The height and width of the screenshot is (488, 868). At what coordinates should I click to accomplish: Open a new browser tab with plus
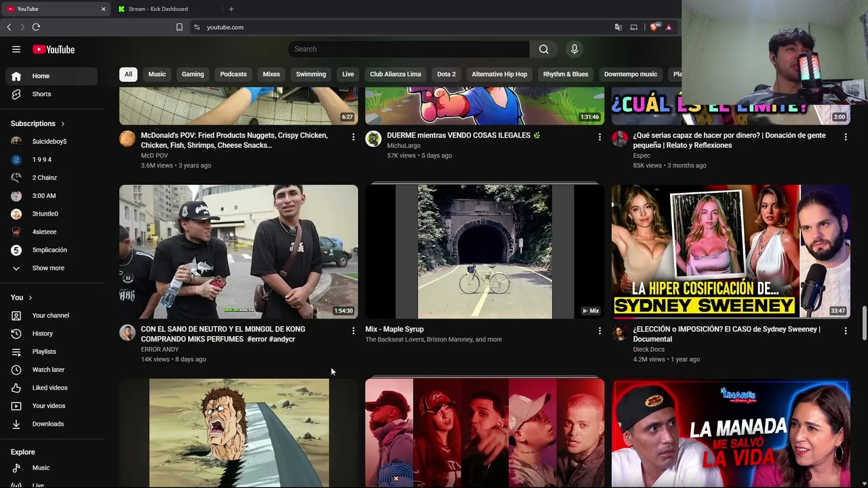(231, 9)
